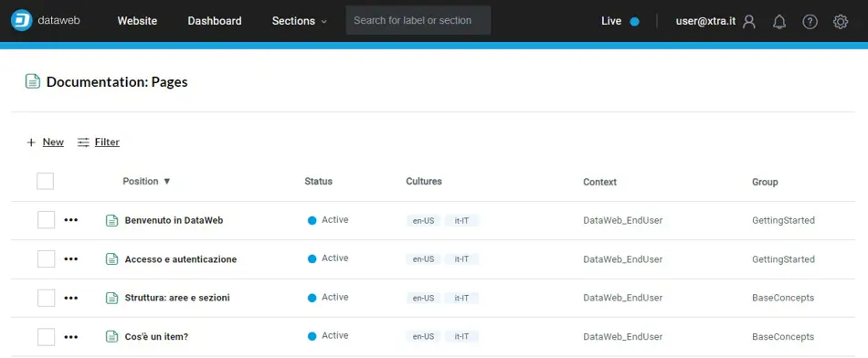
Task: Click GettingStarted in Accesso e autenticazione row
Action: coord(783,259)
